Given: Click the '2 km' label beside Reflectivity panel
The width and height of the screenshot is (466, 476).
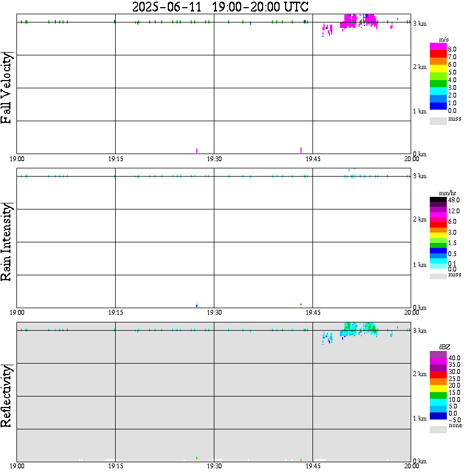Looking at the screenshot, I should (x=420, y=373).
